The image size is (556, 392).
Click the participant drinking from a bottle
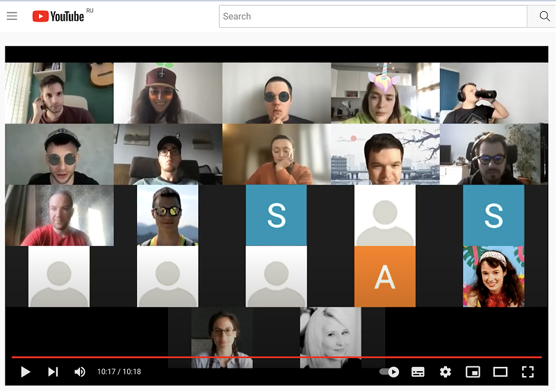494,93
